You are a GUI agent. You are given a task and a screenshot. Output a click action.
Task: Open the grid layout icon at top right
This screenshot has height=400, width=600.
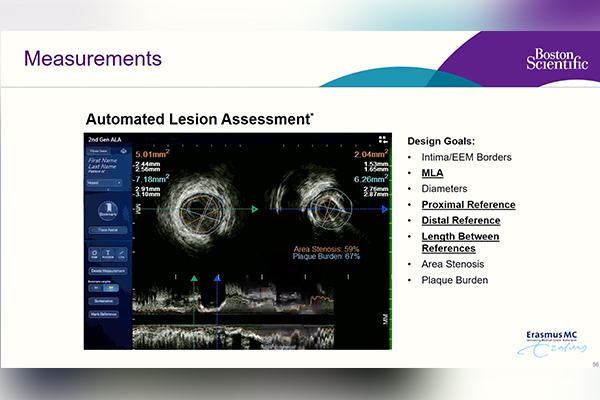point(382,140)
